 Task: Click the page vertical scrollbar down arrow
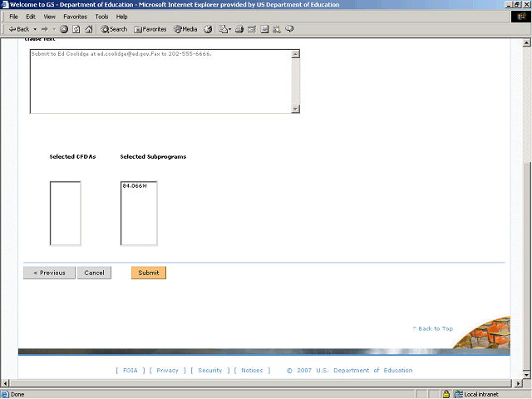(526, 375)
